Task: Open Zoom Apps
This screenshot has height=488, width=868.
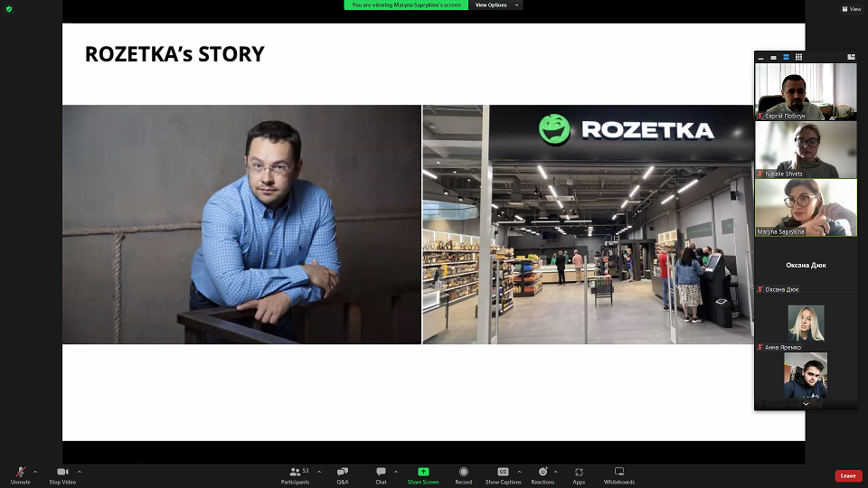Action: 579,474
